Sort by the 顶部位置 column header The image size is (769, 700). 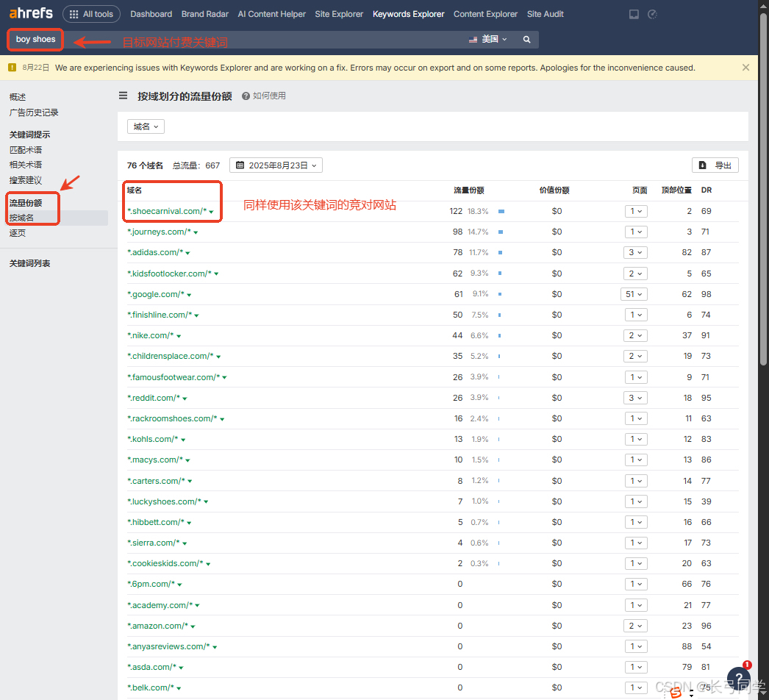(x=676, y=190)
